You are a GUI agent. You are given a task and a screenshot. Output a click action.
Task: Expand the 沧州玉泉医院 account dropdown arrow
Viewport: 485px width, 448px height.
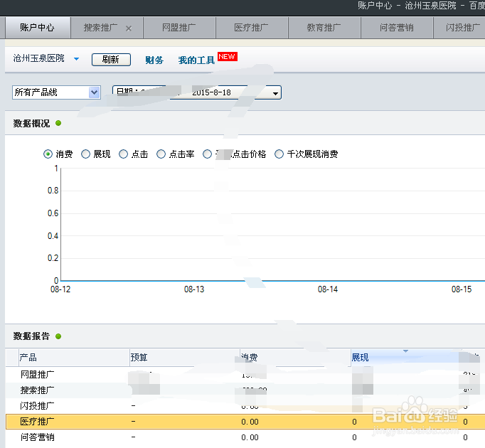(x=76, y=59)
